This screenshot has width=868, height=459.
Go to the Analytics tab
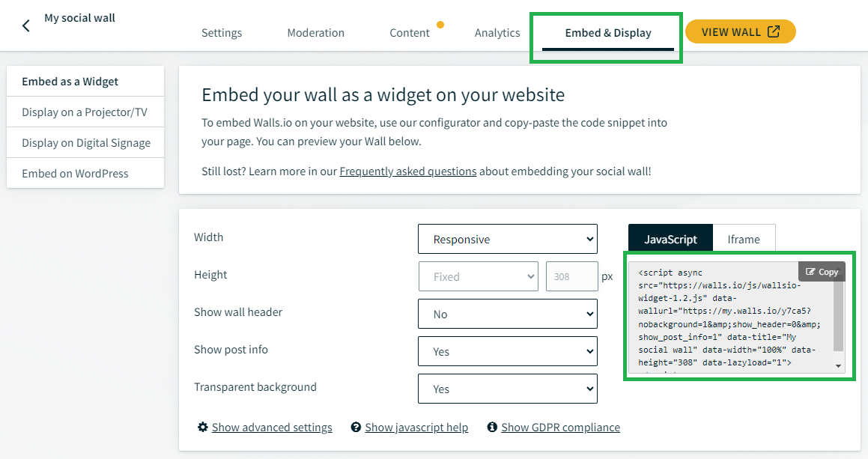click(497, 33)
